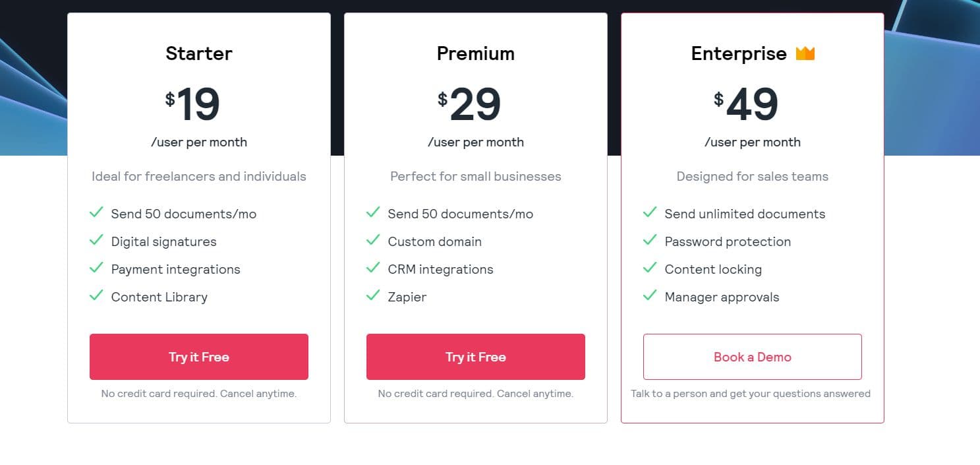980x465 pixels.
Task: Click checkmark beside Manager approvals
Action: [x=650, y=295]
